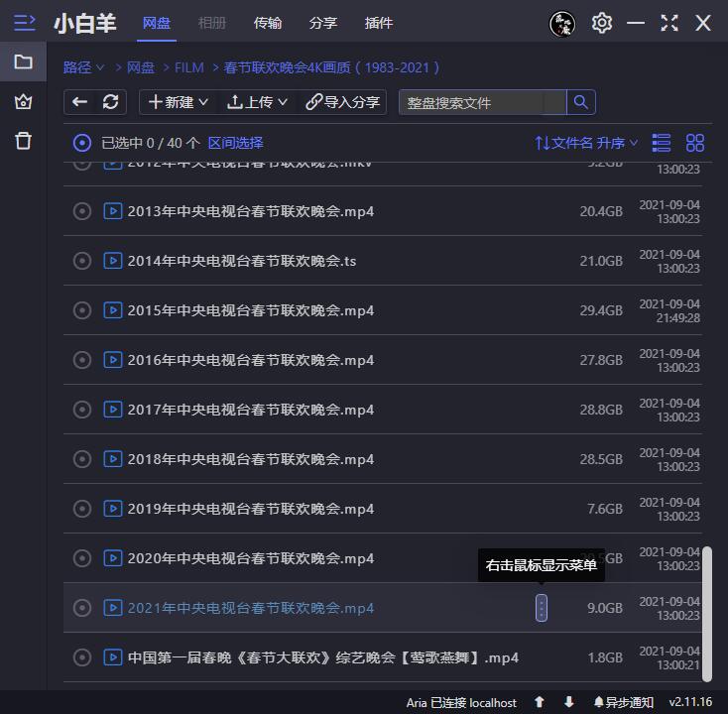The image size is (728, 714).
Task: Open the user avatar profile
Action: click(x=562, y=23)
